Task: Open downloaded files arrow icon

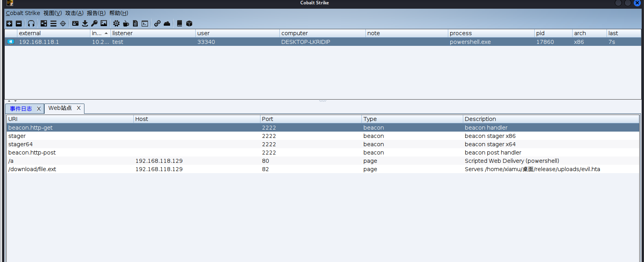Action: point(85,24)
